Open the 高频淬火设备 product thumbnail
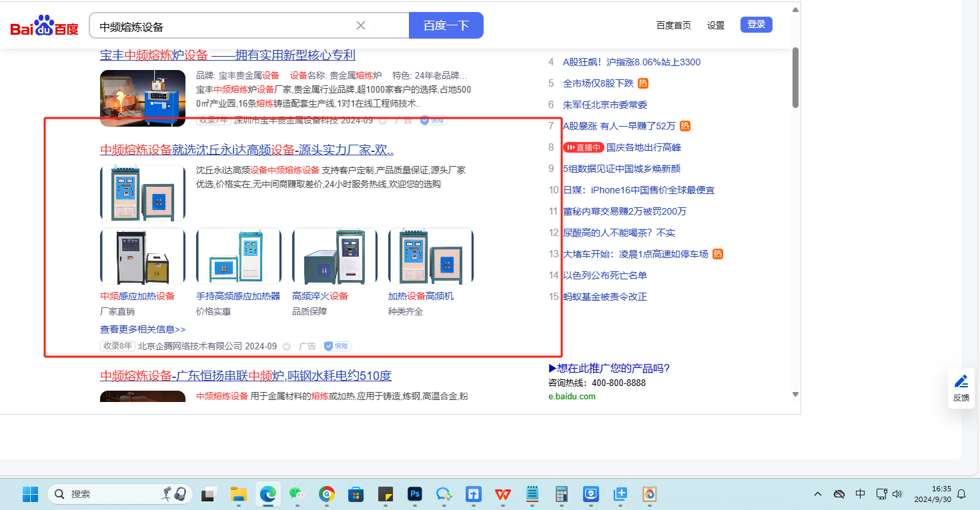The width and height of the screenshot is (980, 510). [335, 257]
